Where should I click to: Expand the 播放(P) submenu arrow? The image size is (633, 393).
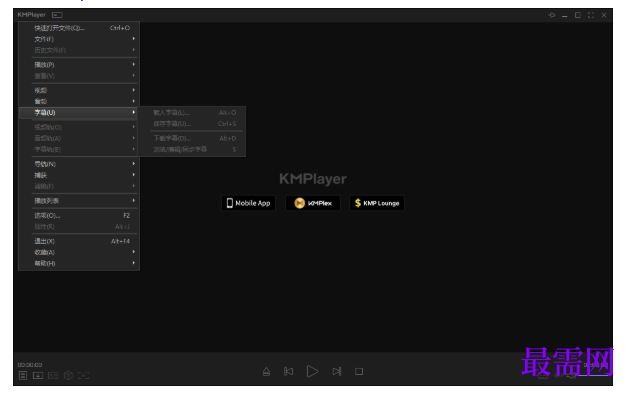tap(134, 65)
